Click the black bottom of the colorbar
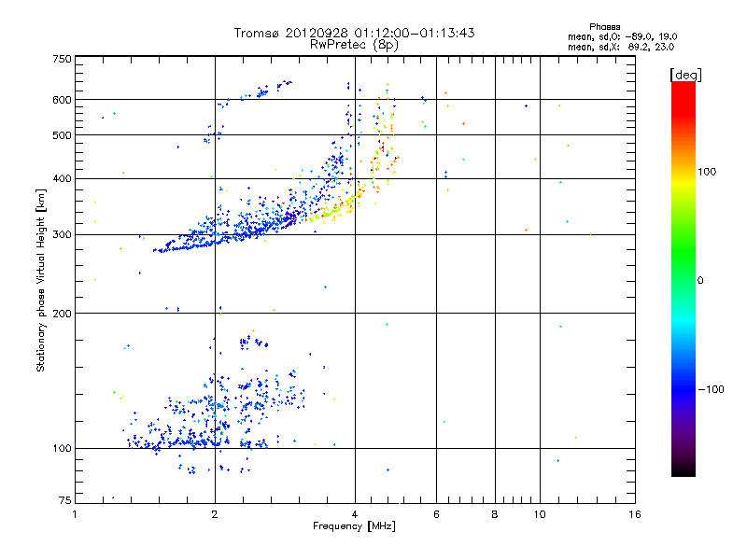747x560 pixels. point(684,469)
